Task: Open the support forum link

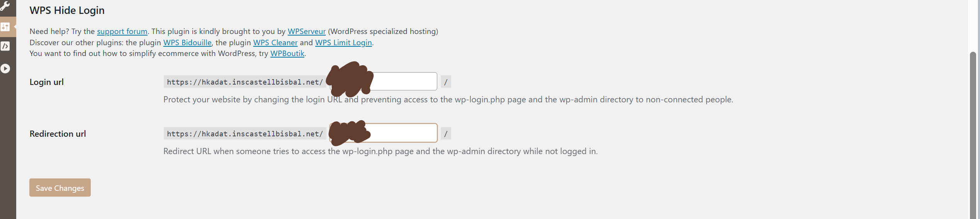Action: click(122, 31)
